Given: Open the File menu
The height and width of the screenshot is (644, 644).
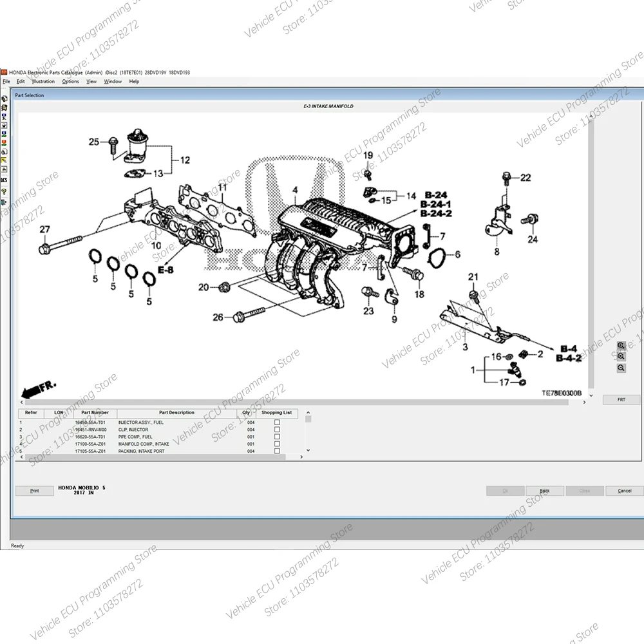Looking at the screenshot, I should point(6,81).
